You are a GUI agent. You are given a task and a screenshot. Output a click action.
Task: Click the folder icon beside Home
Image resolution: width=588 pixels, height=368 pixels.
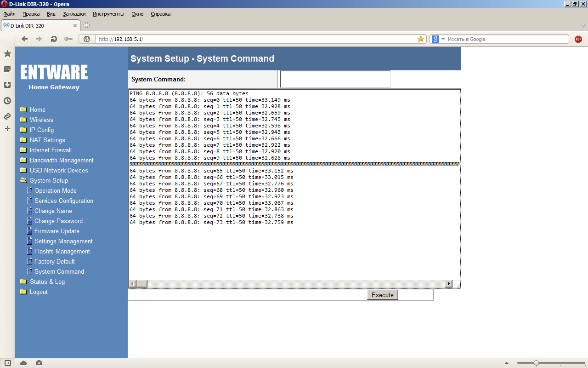(23, 109)
